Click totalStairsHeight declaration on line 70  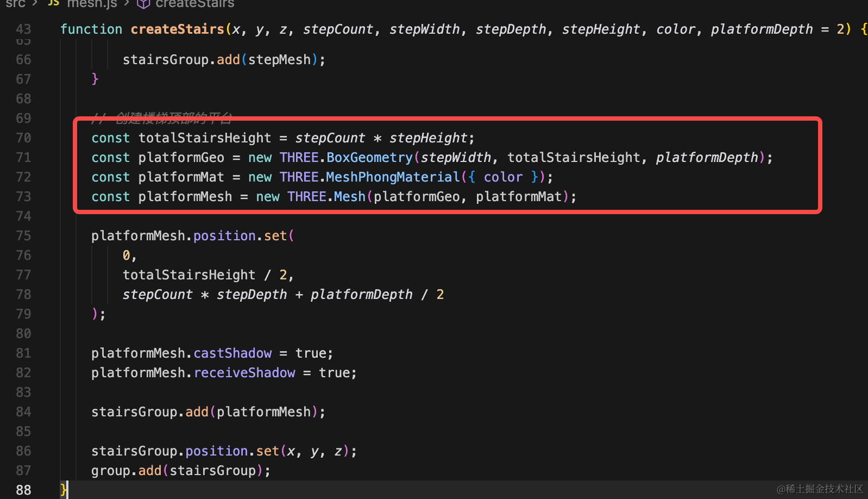tap(205, 138)
